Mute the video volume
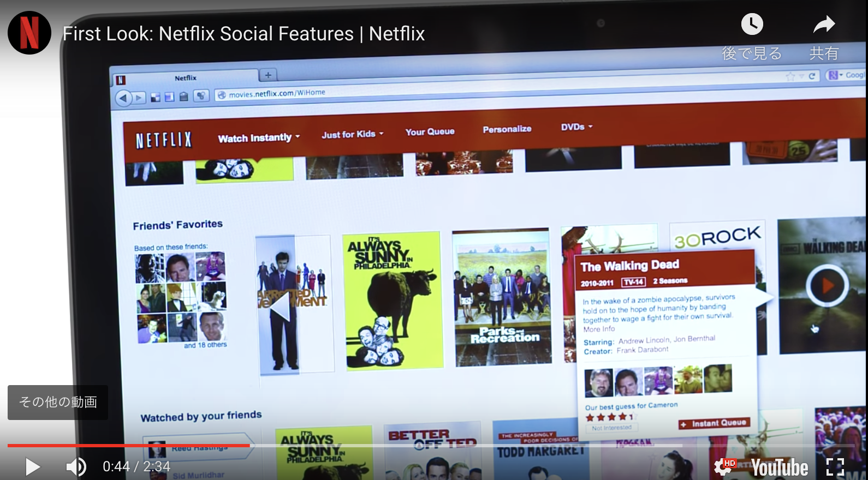Image resolution: width=868 pixels, height=480 pixels. click(x=76, y=466)
